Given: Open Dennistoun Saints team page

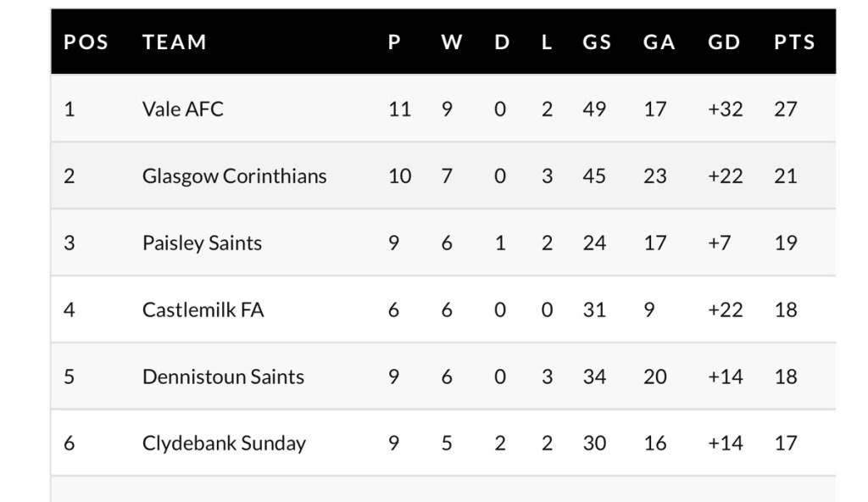Looking at the screenshot, I should tap(223, 376).
